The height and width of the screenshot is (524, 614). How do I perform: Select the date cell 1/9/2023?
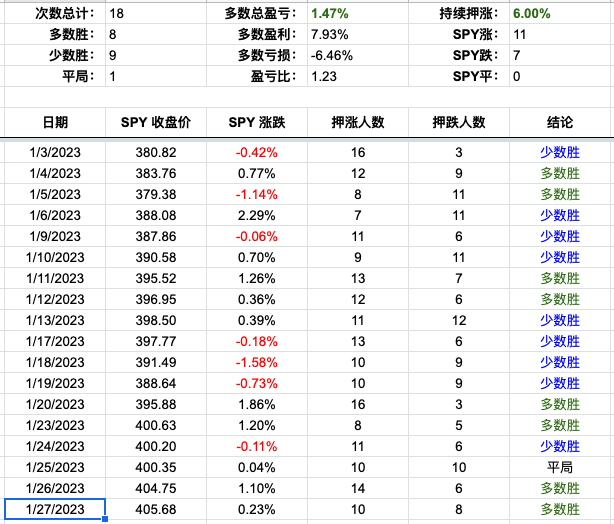[55, 237]
